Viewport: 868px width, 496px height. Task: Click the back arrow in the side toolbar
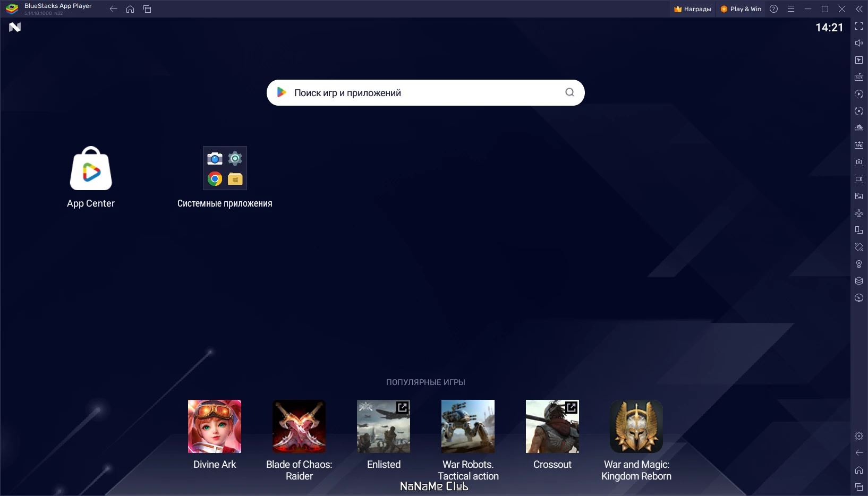coord(859,453)
